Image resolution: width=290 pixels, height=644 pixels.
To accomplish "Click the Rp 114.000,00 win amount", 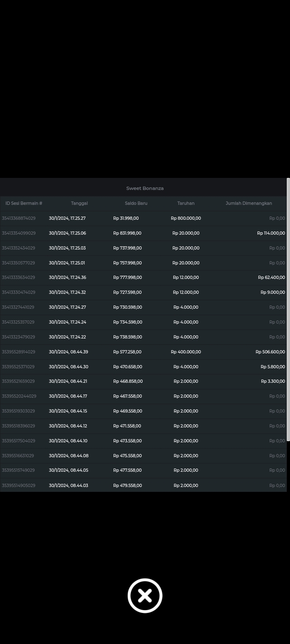I will (x=271, y=233).
